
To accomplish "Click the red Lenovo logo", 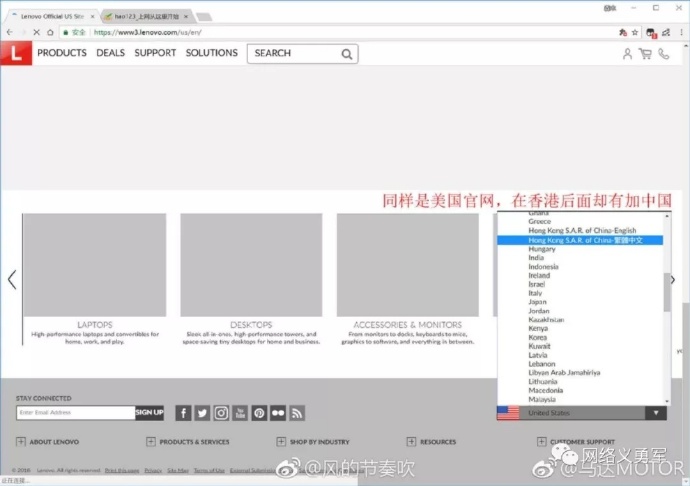I will [x=16, y=53].
